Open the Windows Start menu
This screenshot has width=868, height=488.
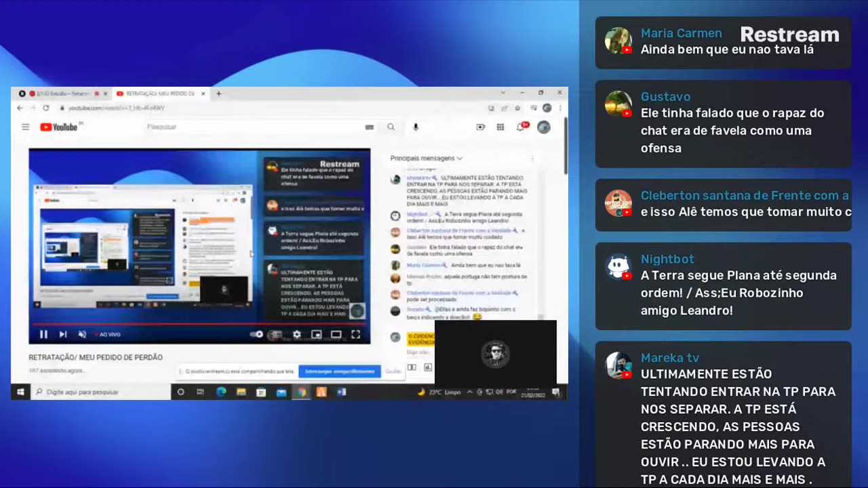(x=20, y=392)
